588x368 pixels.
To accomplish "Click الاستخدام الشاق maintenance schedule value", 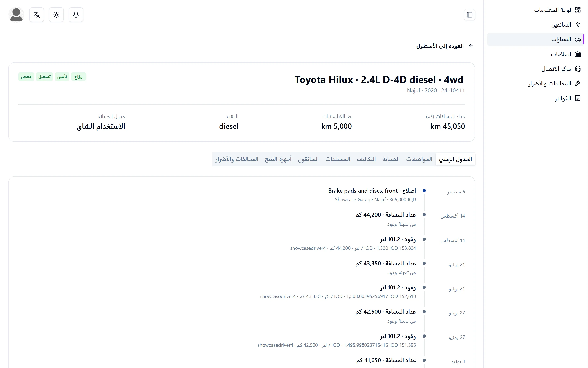I will [x=101, y=126].
